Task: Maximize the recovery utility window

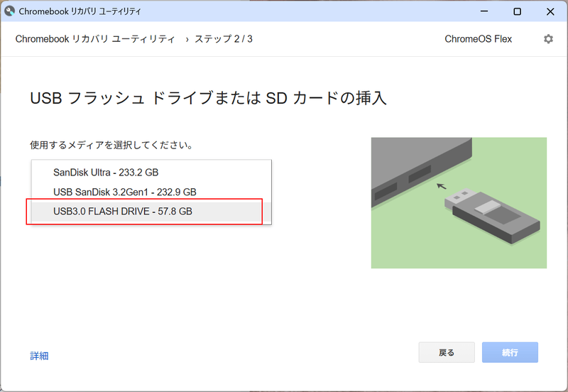Action: click(x=518, y=11)
